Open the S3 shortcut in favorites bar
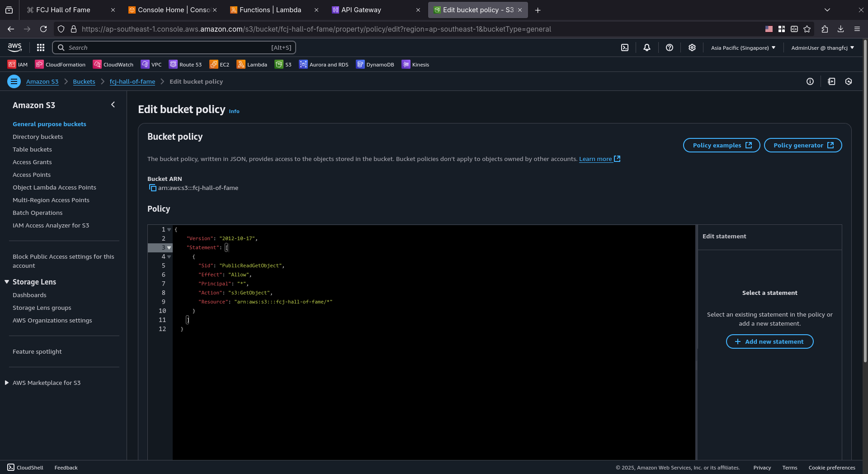This screenshot has width=868, height=474. coord(283,65)
